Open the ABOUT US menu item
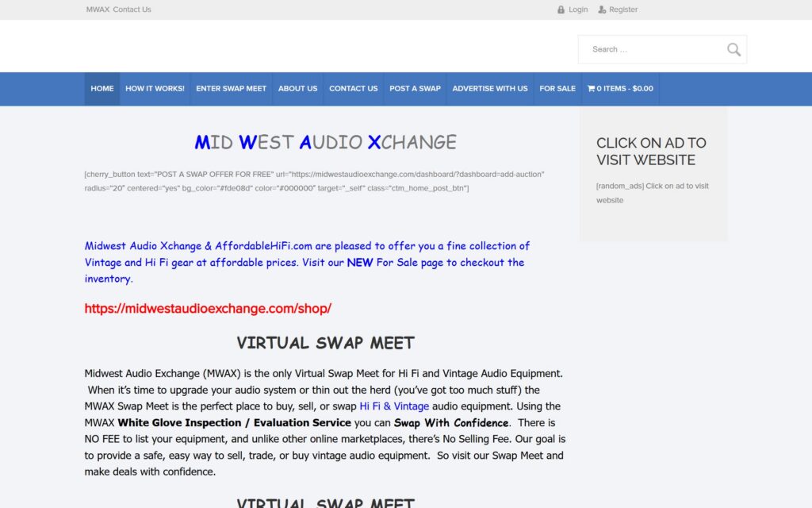The height and width of the screenshot is (508, 812). coord(298,89)
